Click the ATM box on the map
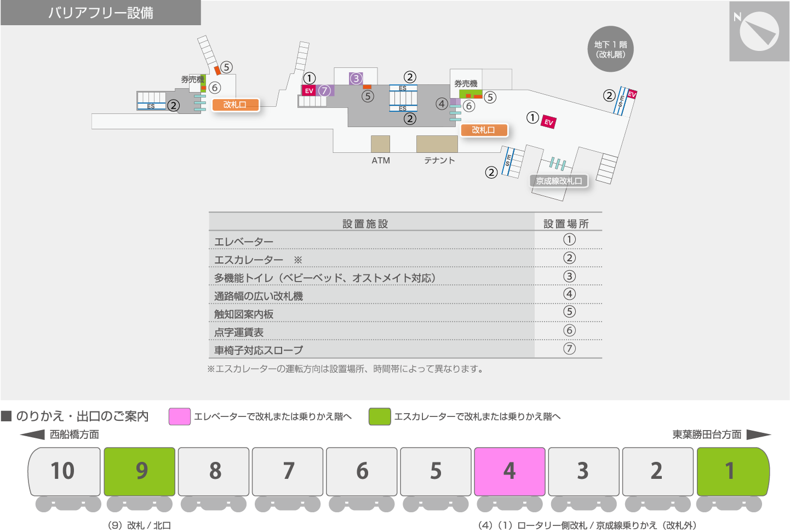This screenshot has width=790, height=532. click(380, 144)
